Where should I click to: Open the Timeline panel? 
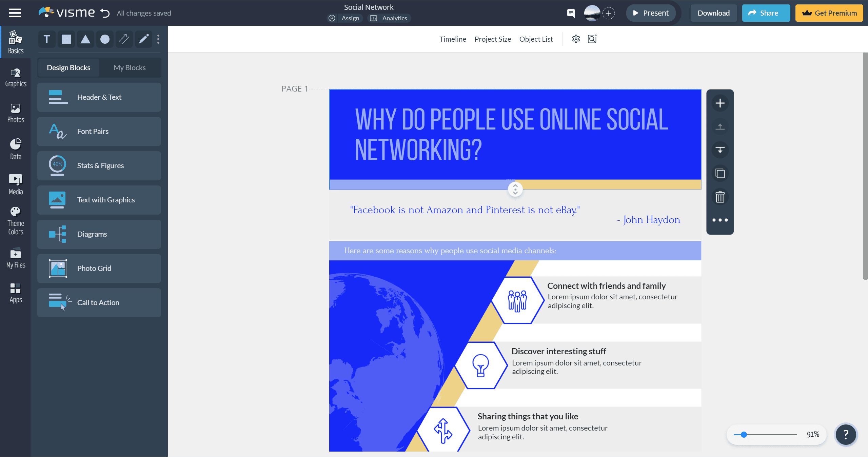tap(453, 39)
